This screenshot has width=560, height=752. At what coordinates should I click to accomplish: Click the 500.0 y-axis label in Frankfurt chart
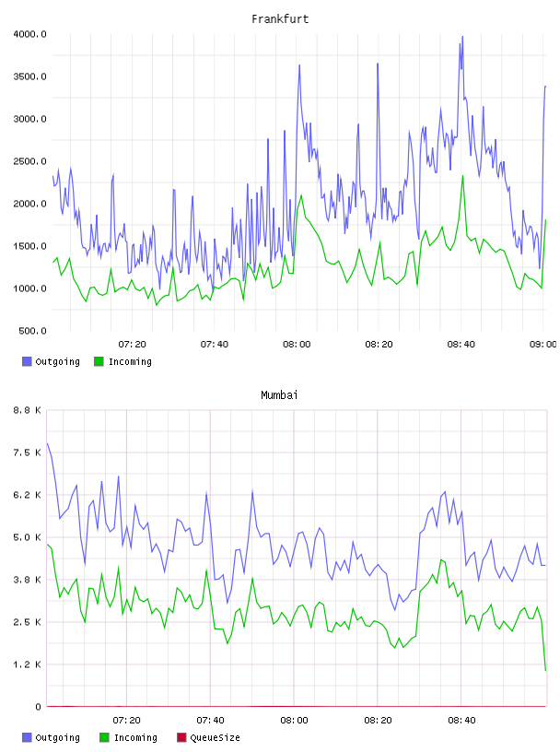(x=32, y=331)
